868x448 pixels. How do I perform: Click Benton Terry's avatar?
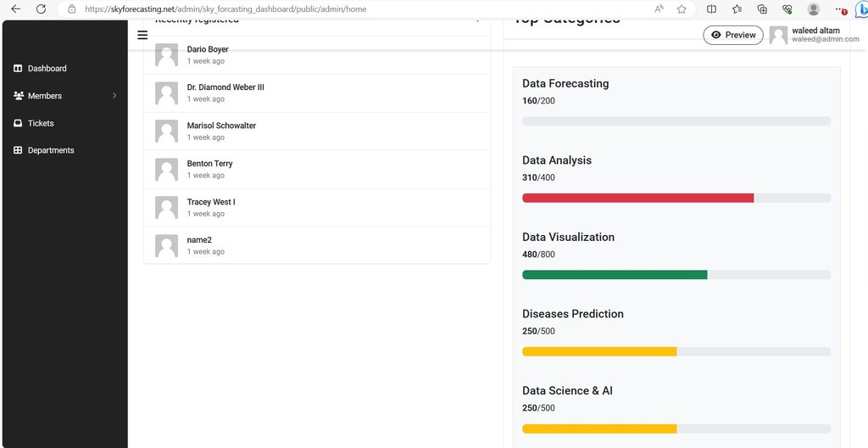click(167, 170)
